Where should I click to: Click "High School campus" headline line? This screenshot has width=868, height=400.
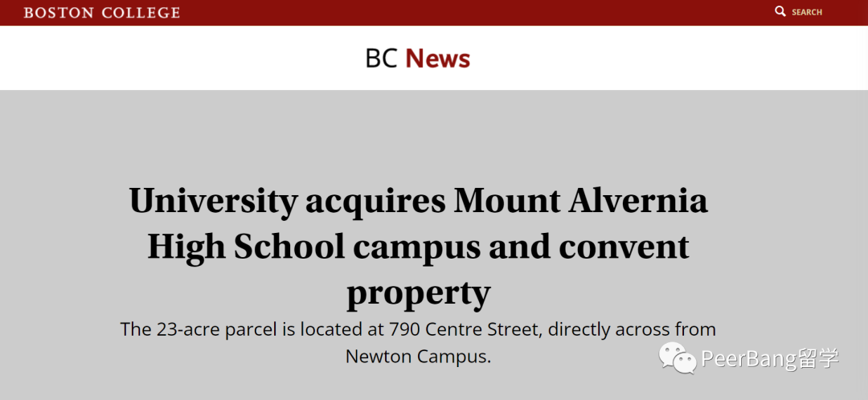[314, 247]
